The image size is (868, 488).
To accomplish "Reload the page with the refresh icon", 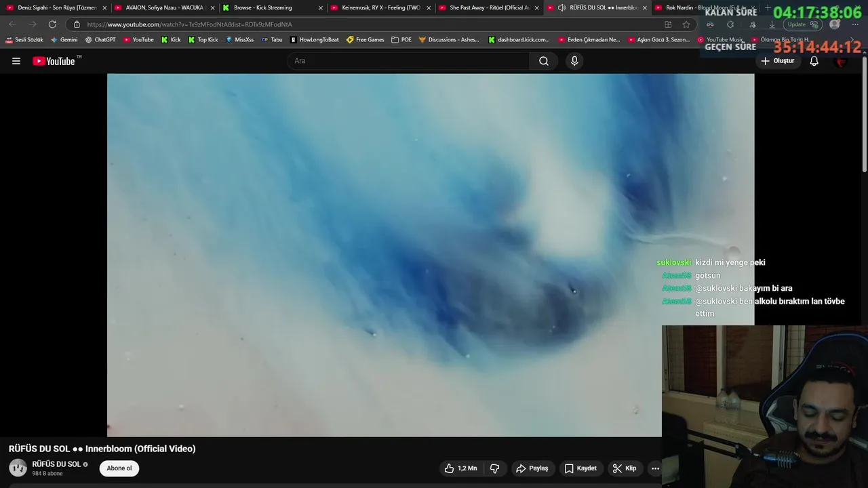I will click(52, 24).
